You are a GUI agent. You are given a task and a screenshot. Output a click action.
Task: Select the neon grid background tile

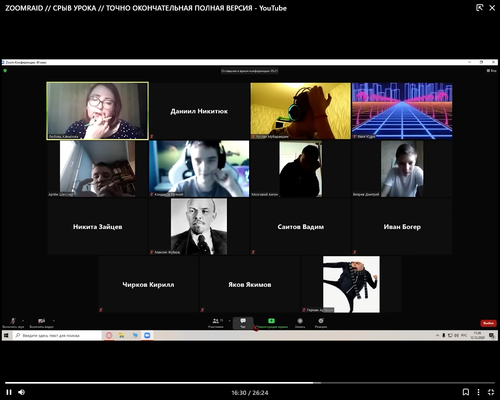pyautogui.click(x=402, y=111)
